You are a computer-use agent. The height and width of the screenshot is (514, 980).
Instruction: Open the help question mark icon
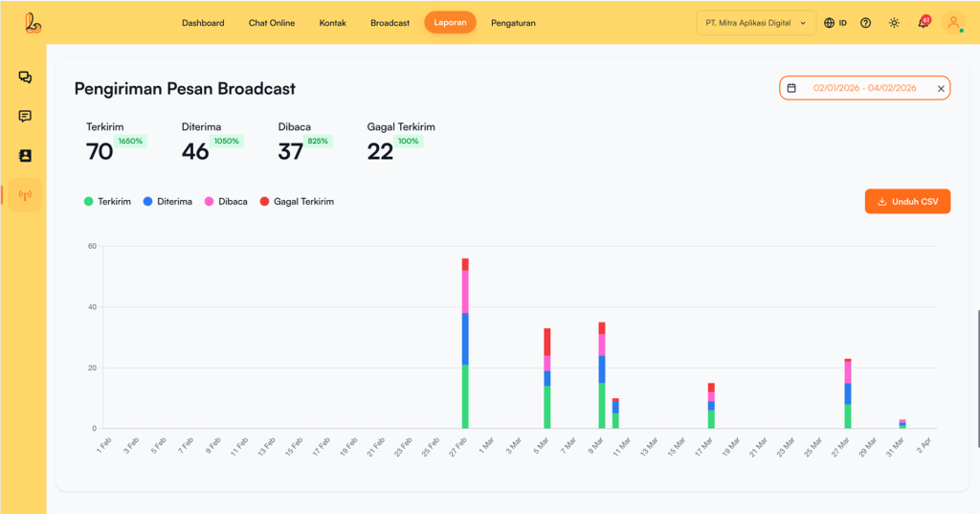(865, 23)
